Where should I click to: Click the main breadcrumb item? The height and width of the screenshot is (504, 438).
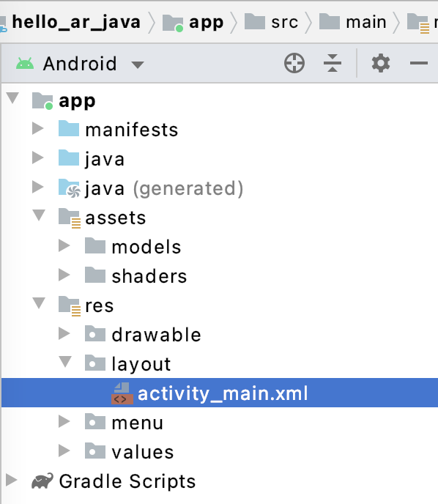[x=366, y=23]
